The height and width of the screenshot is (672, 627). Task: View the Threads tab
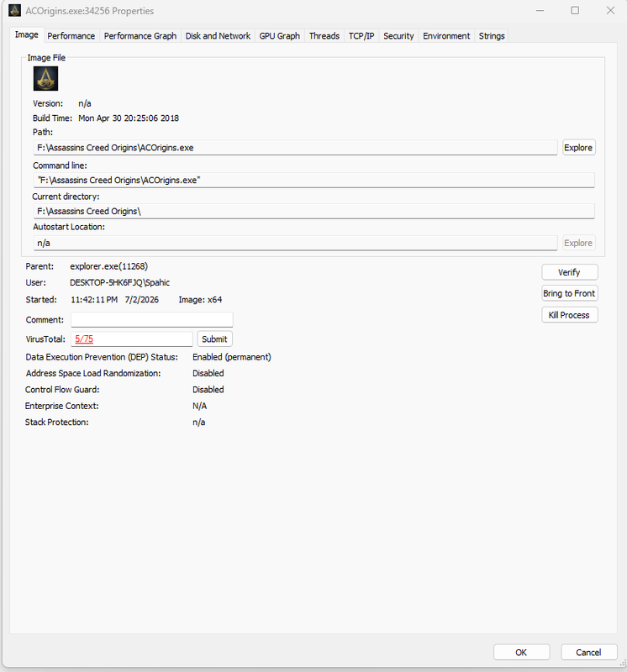click(x=324, y=36)
